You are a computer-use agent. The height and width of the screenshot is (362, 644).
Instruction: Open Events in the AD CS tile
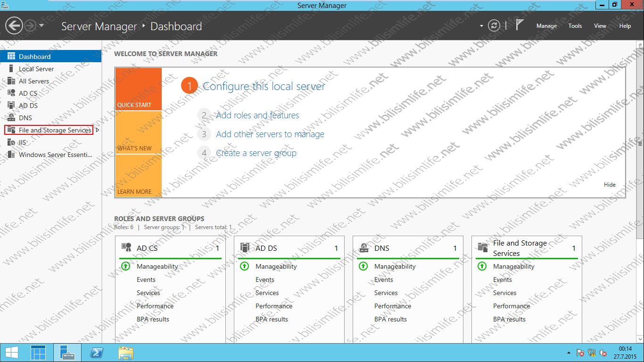tap(146, 280)
